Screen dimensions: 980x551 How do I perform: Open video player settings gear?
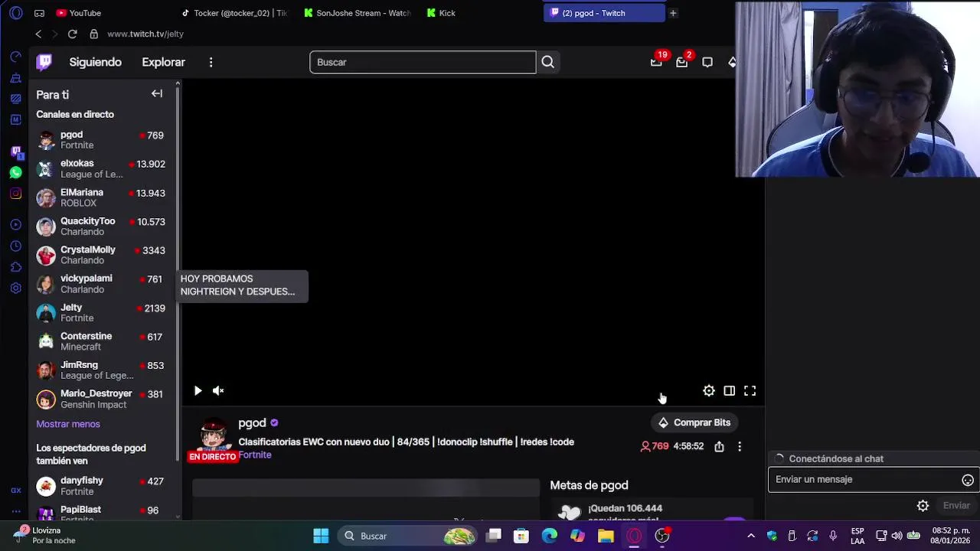709,391
